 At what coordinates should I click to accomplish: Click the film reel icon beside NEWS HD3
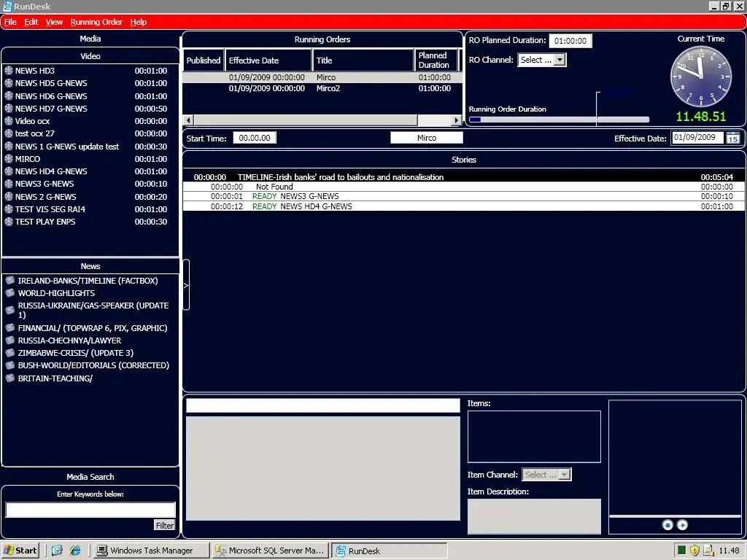[x=9, y=71]
